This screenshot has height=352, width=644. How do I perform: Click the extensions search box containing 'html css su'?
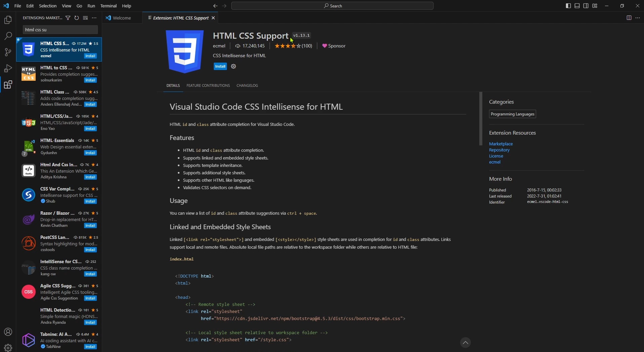(60, 30)
